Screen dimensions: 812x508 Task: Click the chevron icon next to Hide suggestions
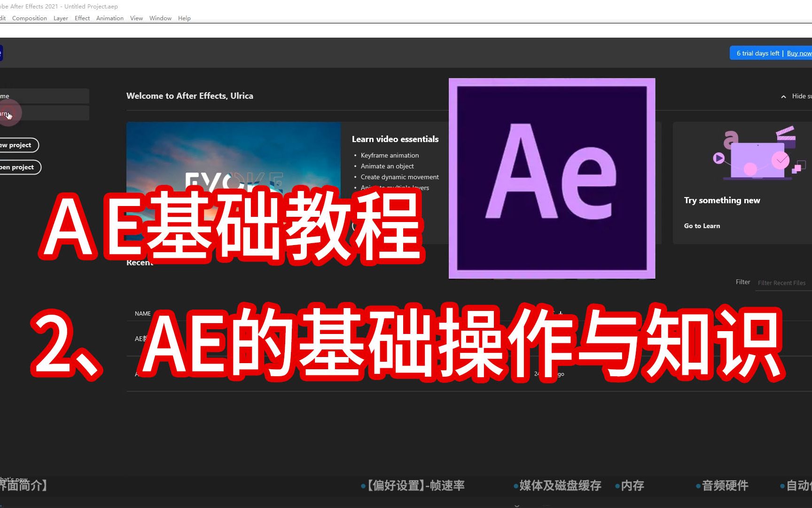[783, 96]
